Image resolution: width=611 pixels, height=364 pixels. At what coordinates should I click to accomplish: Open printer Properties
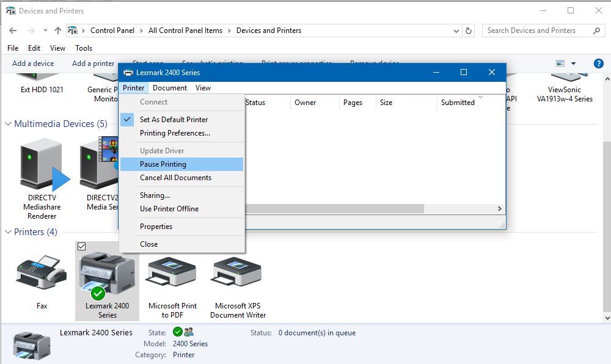coord(181,227)
